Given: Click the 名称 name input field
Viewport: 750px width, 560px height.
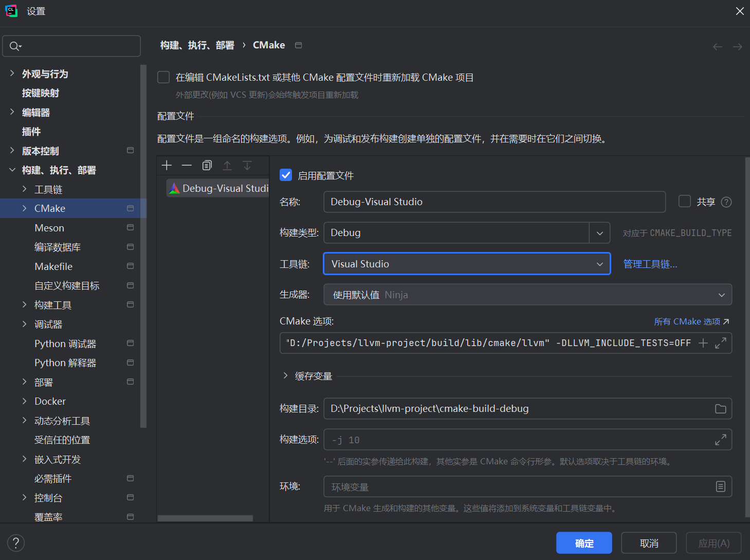Looking at the screenshot, I should [495, 202].
